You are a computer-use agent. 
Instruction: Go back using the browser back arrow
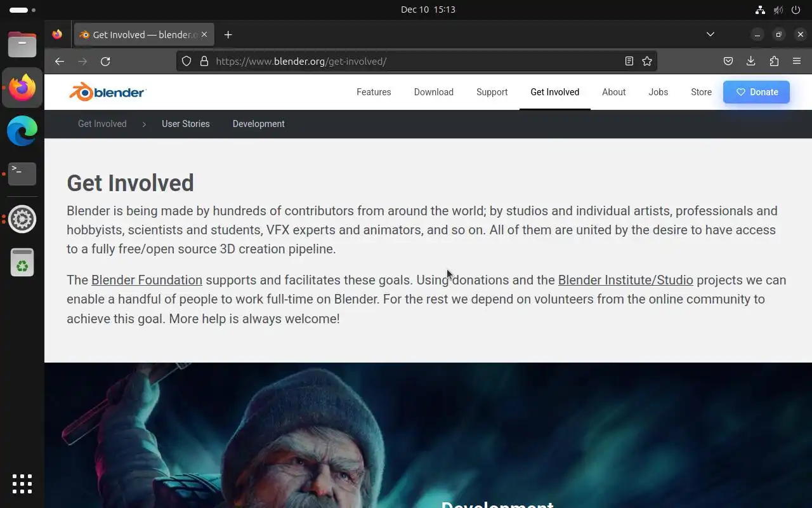[59, 61]
